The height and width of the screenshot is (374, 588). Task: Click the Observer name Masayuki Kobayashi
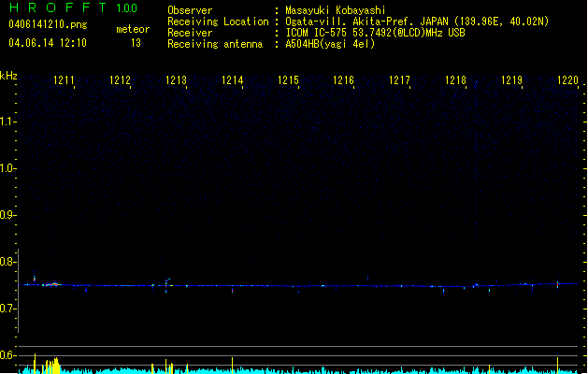point(336,10)
